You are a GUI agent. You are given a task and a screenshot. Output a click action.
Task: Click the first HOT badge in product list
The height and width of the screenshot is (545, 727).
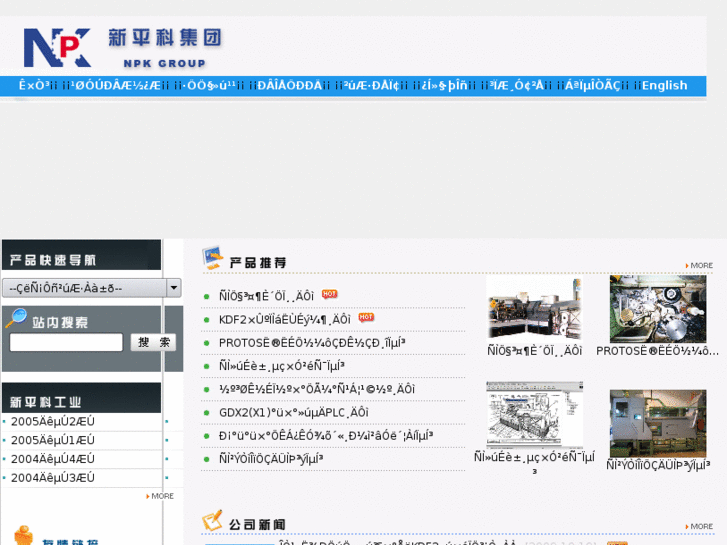329,295
